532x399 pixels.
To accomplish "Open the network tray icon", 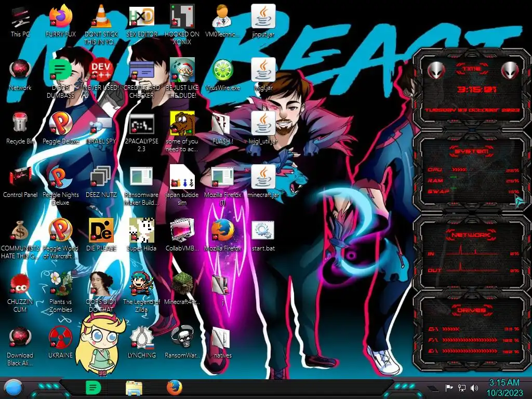I will 461,388.
